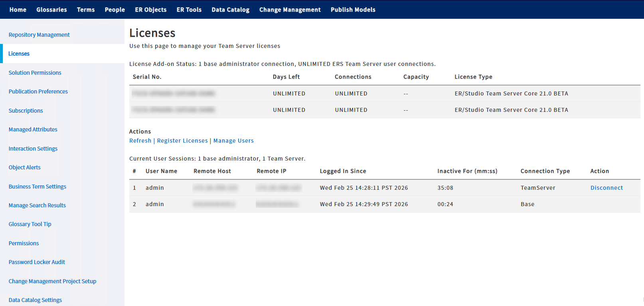Open the Publish Models menu
The width and height of the screenshot is (644, 306).
(x=353, y=10)
